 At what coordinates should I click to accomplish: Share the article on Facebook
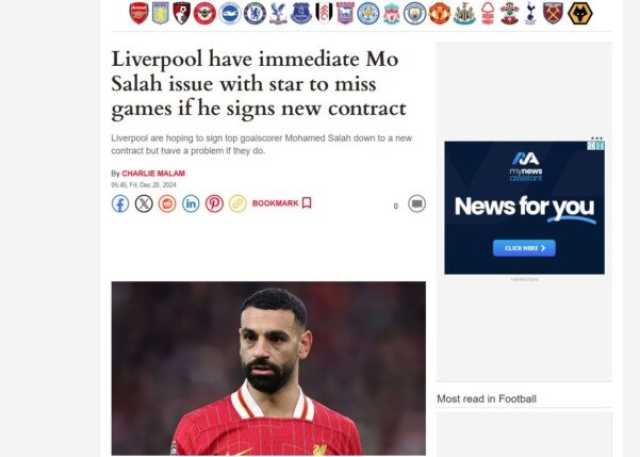(120, 204)
